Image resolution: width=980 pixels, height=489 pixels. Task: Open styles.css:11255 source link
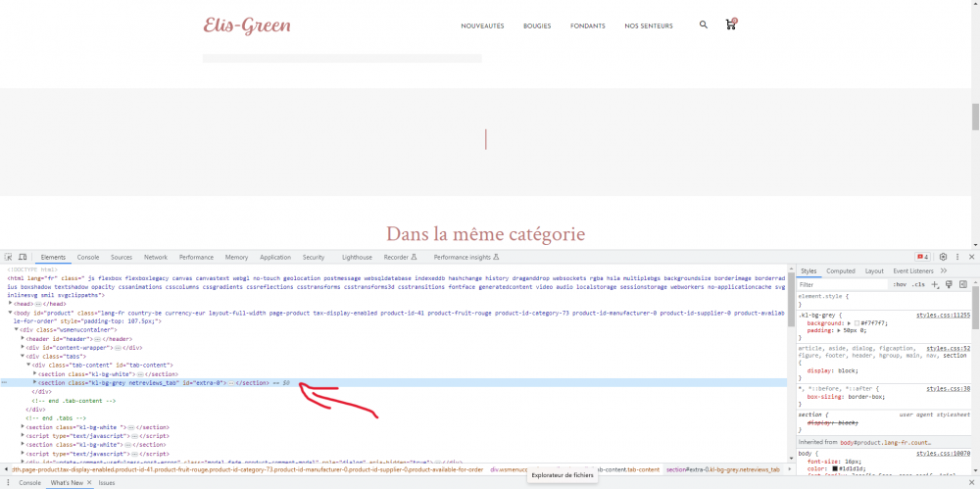pyautogui.click(x=943, y=316)
